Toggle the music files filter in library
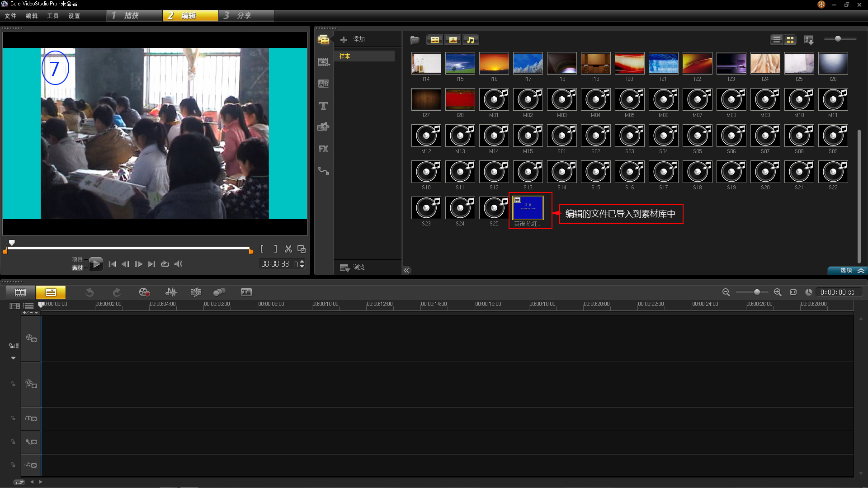This screenshot has width=868, height=488. point(470,40)
